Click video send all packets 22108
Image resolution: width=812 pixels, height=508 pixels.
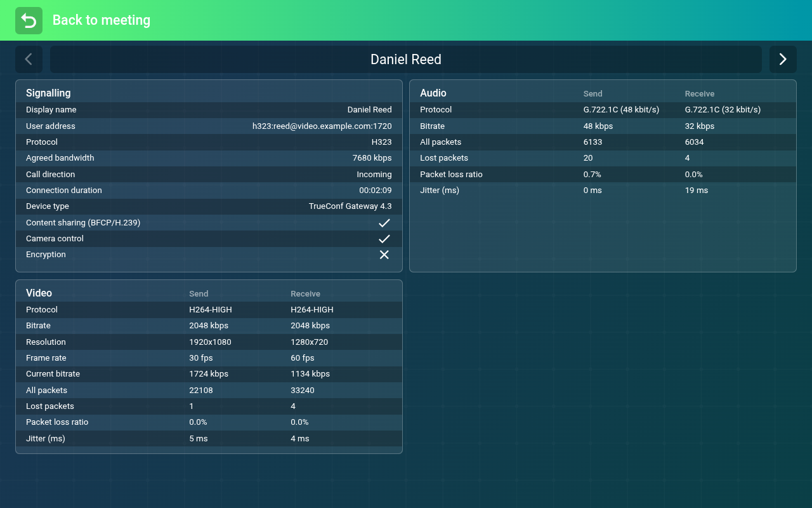[201, 391]
